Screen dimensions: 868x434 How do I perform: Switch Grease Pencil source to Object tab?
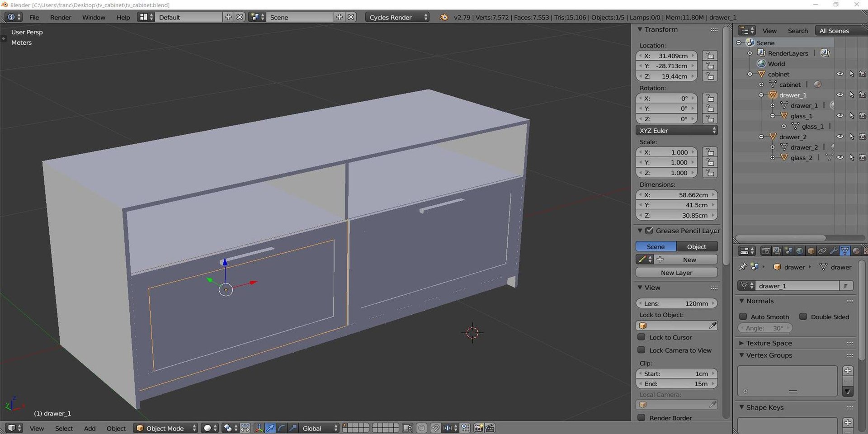[697, 246]
